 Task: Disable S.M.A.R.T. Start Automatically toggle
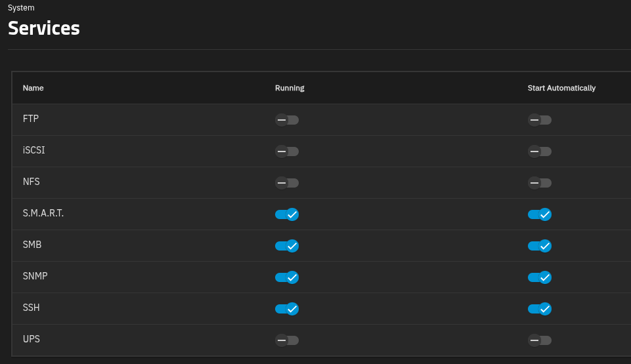[x=540, y=214]
